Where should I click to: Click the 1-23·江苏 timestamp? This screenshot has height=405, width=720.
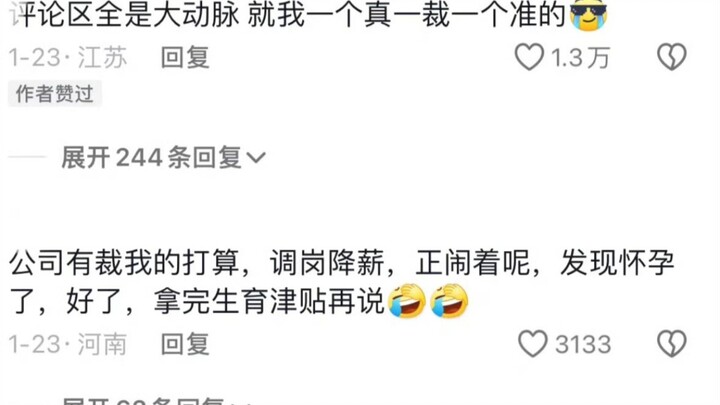68,57
